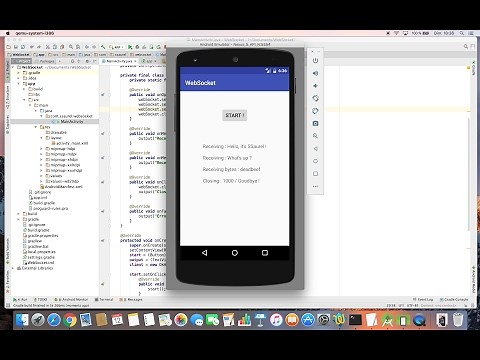Click the Redo arrow toolbar icon
This screenshot has height=360, width=480.
point(39,47)
